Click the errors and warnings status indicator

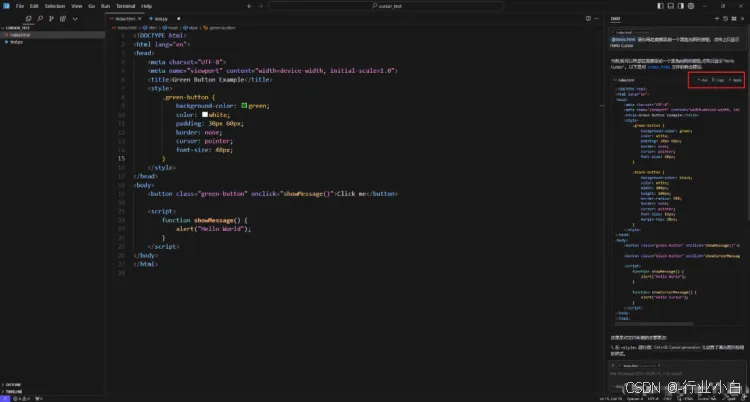click(x=22, y=398)
